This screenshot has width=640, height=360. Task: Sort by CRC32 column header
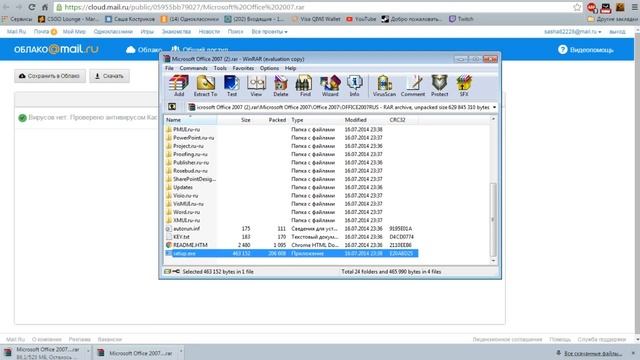point(402,120)
